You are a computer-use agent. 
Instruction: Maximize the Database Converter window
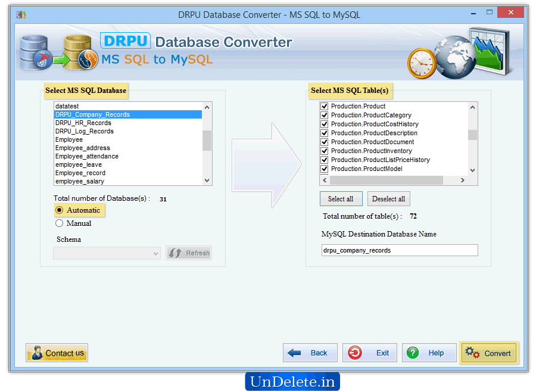pyautogui.click(x=490, y=13)
